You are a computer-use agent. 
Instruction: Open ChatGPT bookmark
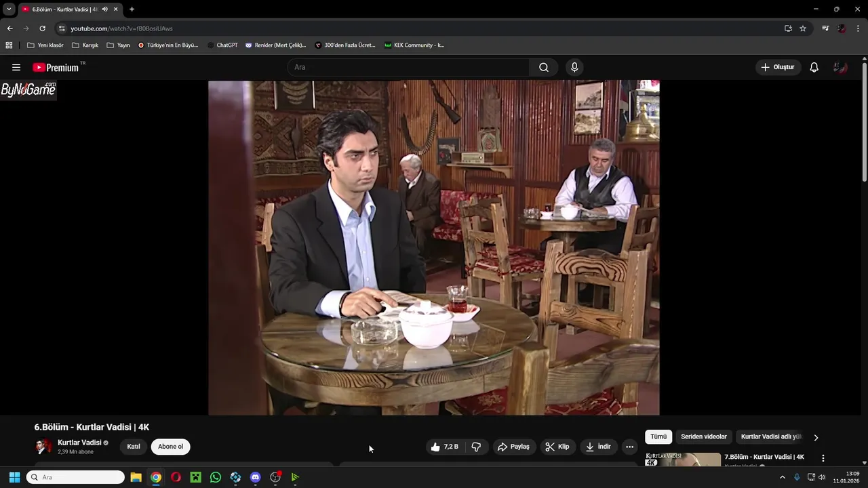[x=222, y=45]
